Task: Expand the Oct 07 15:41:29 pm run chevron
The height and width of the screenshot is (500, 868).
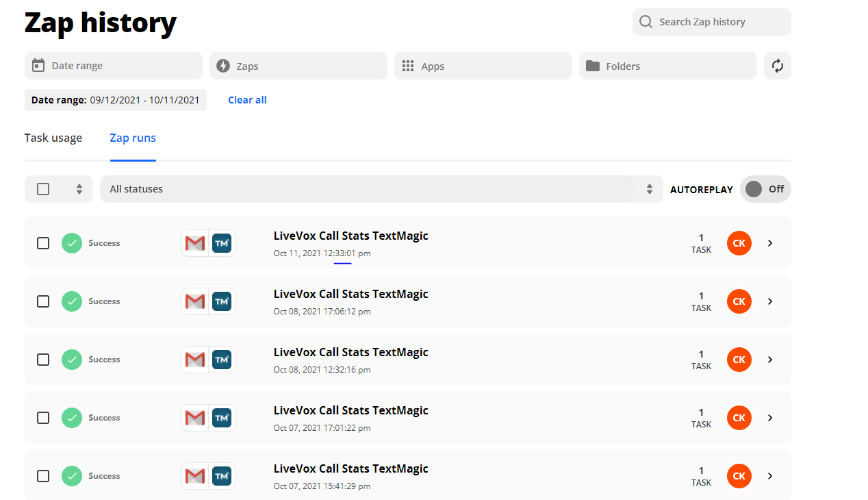Action: coord(770,476)
